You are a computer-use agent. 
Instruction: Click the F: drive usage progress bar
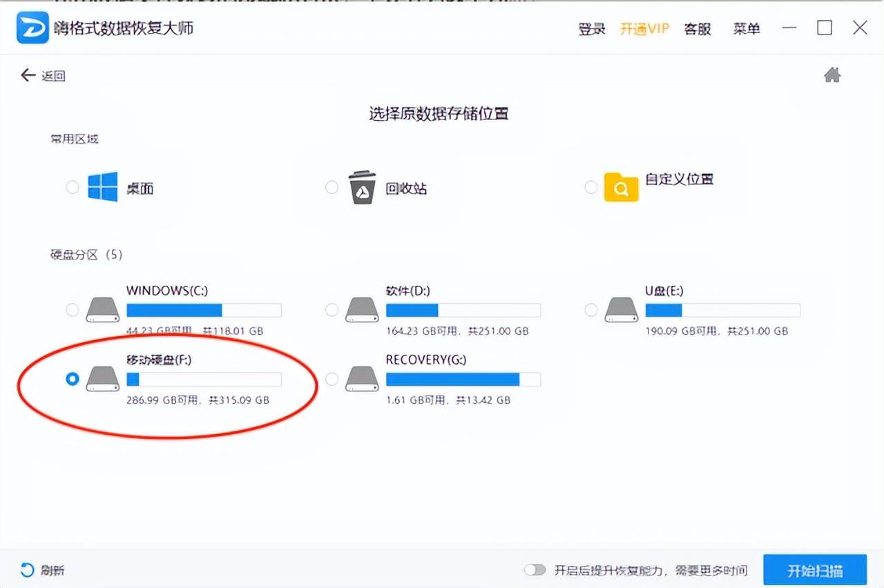(x=204, y=379)
